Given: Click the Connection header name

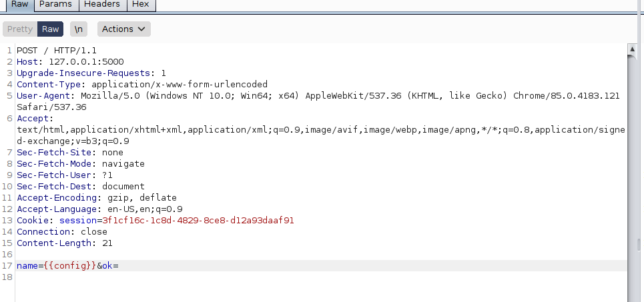Looking at the screenshot, I should coord(43,232).
